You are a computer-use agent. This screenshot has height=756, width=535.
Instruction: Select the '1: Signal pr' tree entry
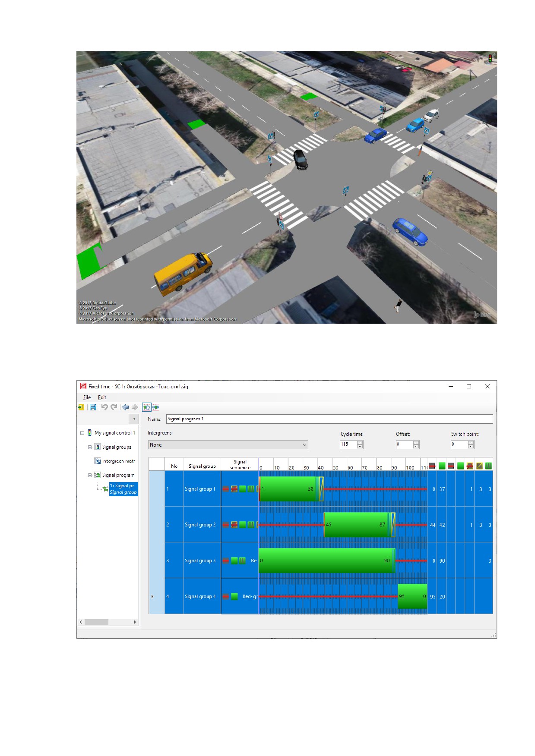(123, 489)
